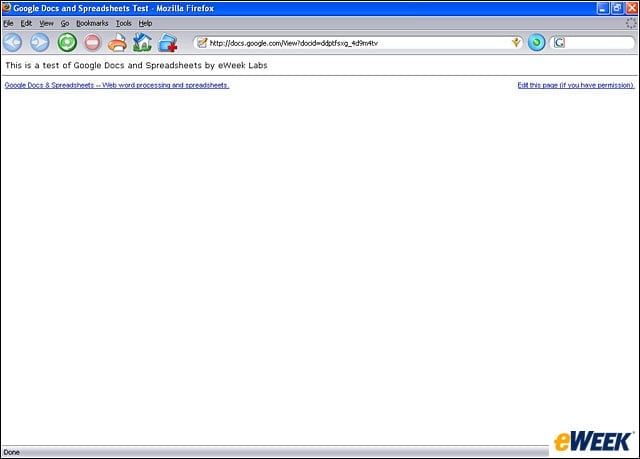Go back with the Back arrow button

click(x=13, y=42)
